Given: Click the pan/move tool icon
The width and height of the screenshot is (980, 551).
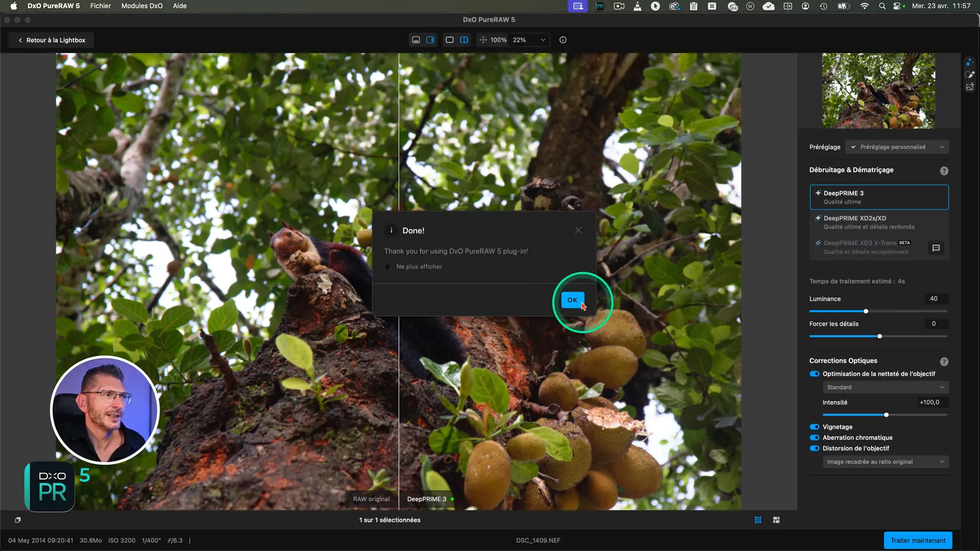Looking at the screenshot, I should (x=483, y=40).
